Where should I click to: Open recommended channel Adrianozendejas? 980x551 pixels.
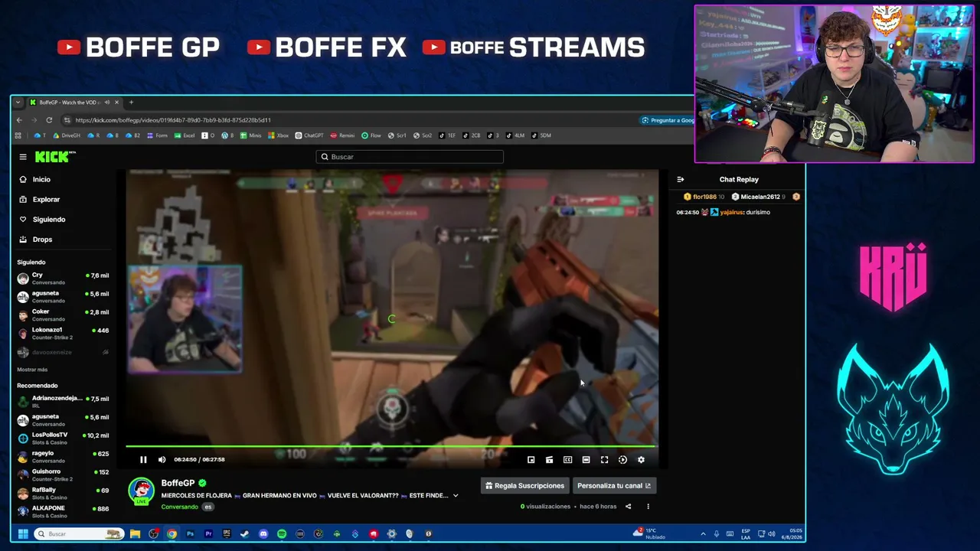(x=64, y=401)
